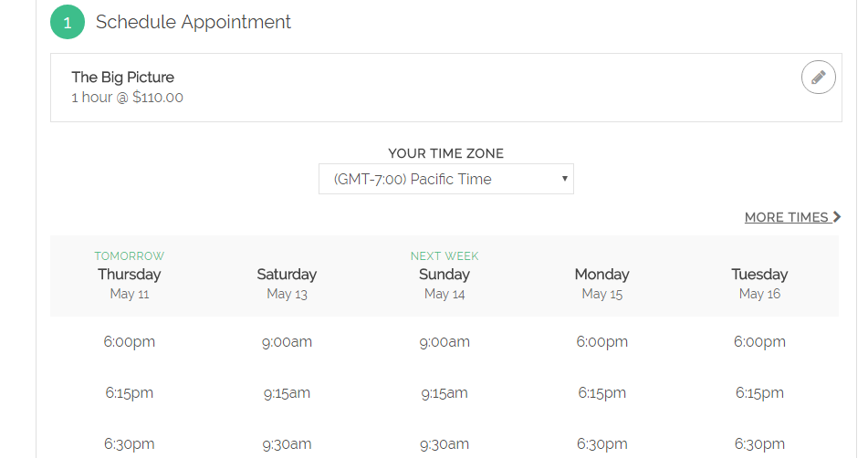Select 6:15pm on Thursday May 11
868x458 pixels.
tap(129, 392)
